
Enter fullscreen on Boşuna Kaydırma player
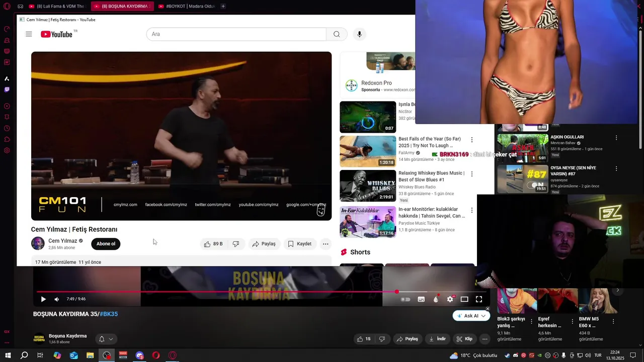click(x=479, y=299)
